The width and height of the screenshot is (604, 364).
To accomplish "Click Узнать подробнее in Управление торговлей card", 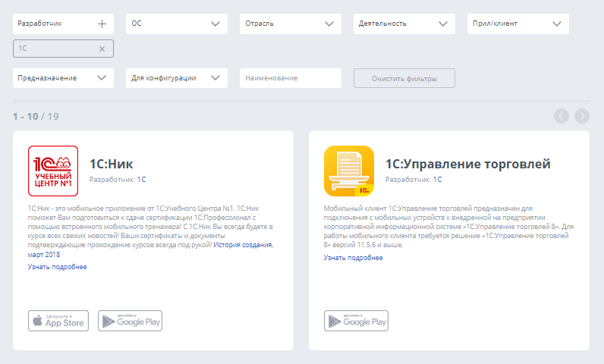I will [354, 258].
